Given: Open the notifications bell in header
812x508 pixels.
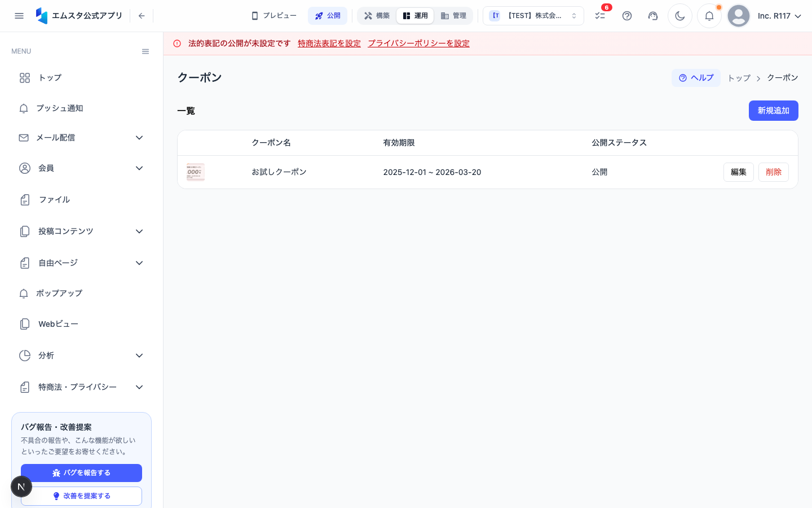Looking at the screenshot, I should click(709, 16).
